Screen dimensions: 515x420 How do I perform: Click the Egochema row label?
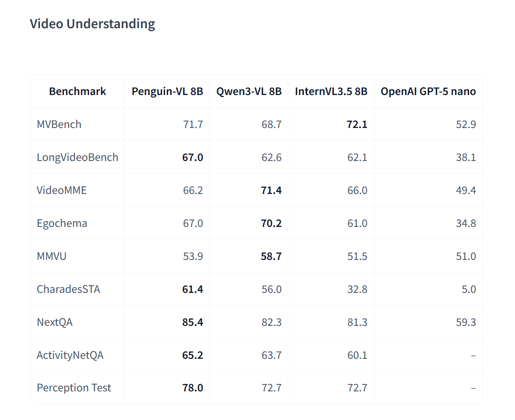[x=62, y=223]
